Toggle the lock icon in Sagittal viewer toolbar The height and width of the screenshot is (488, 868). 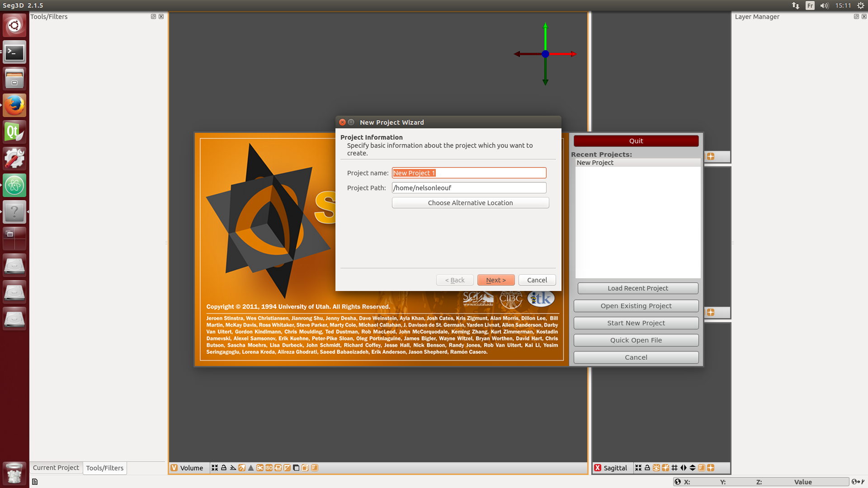pos(647,468)
